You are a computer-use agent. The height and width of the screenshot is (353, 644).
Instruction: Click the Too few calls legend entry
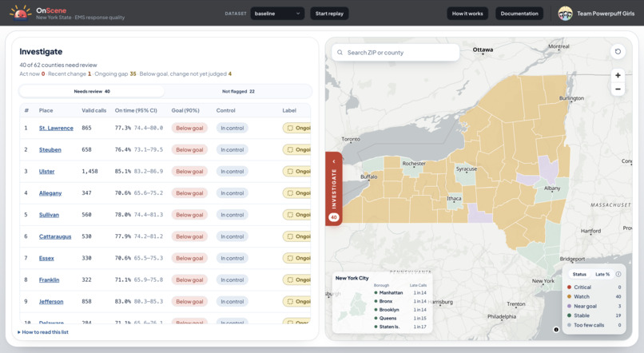[x=594, y=325]
